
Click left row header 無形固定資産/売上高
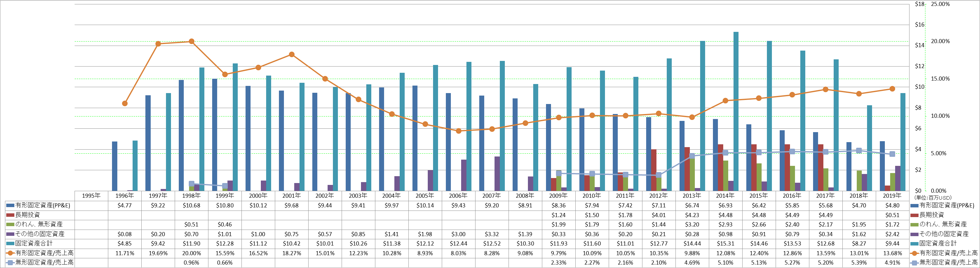[x=45, y=263]
